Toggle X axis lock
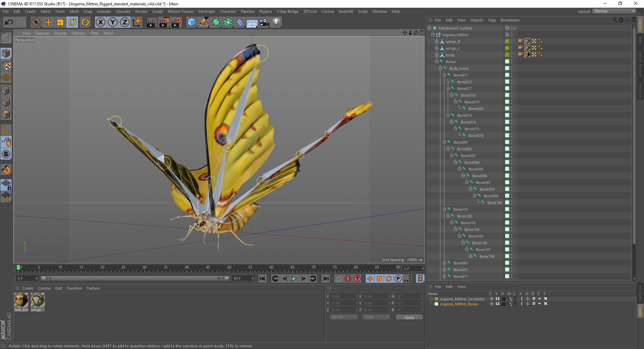This screenshot has width=644, height=349. pyautogui.click(x=100, y=22)
